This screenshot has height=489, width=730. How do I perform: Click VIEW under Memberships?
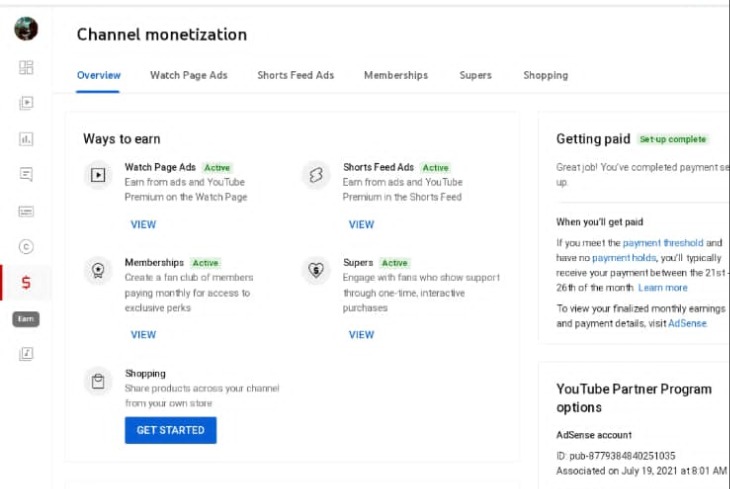pyautogui.click(x=143, y=335)
